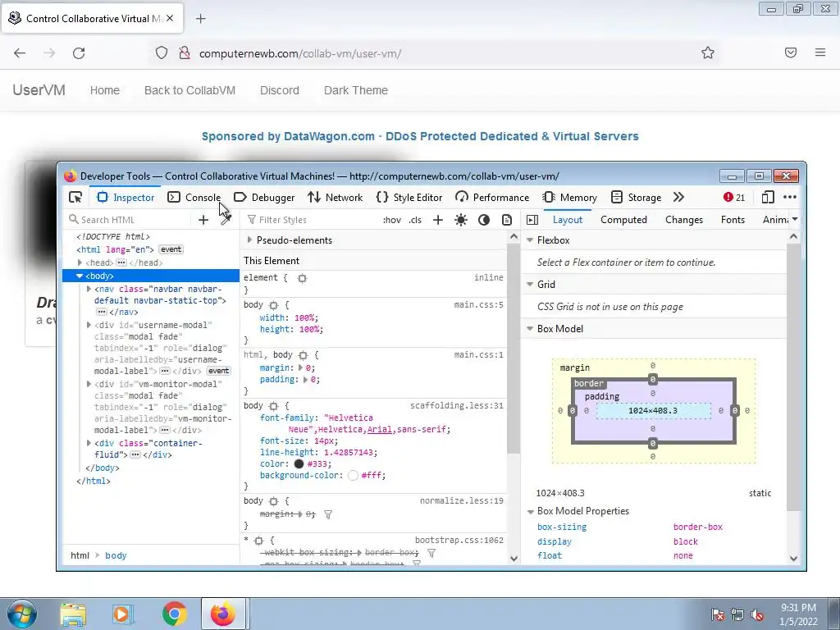Click selector highlighter for element rule
Screen dimensions: 840x630
[x=302, y=278]
